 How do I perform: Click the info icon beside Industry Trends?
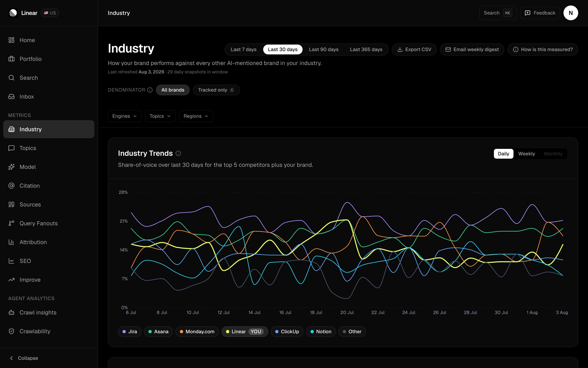[x=178, y=153]
